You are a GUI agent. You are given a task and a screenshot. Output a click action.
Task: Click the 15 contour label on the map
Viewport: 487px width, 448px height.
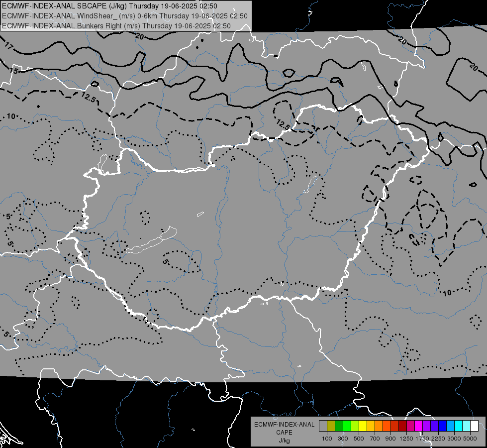pyautogui.click(x=13, y=71)
